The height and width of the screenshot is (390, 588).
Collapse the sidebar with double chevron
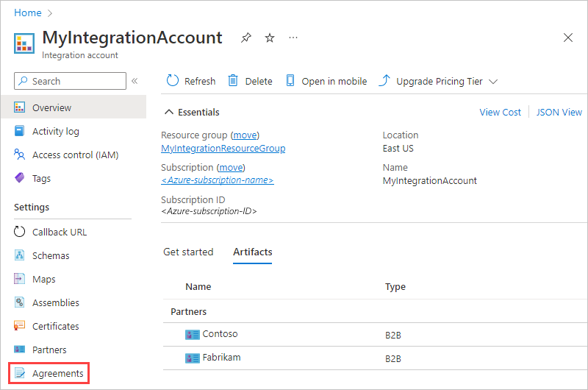click(135, 81)
